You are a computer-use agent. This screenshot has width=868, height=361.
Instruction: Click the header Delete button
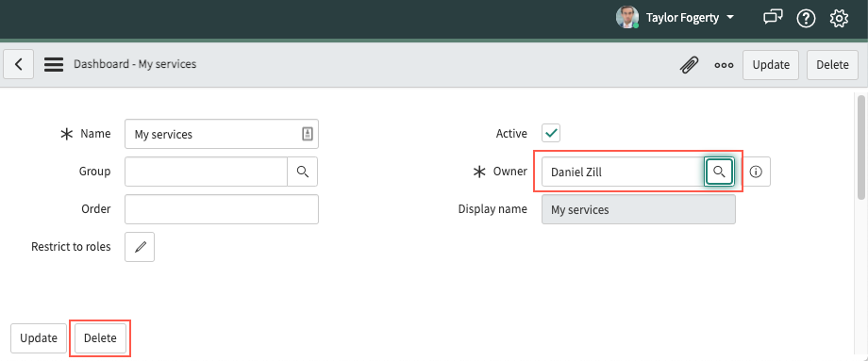[832, 65]
